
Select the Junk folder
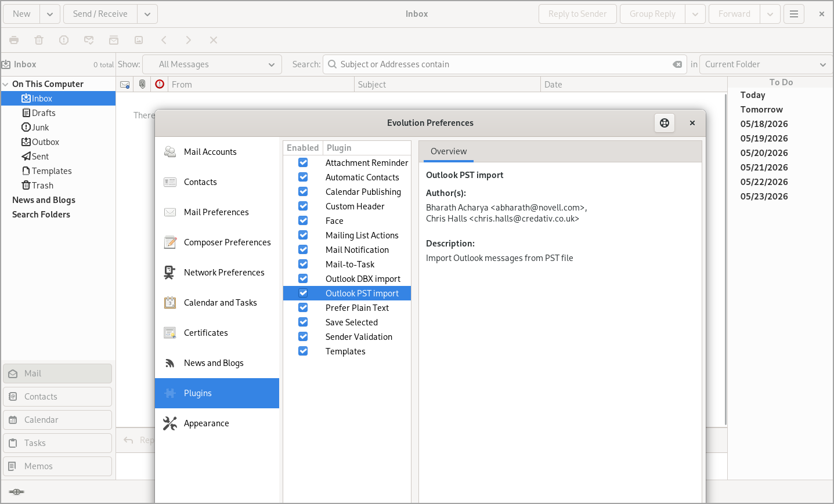click(x=58, y=128)
